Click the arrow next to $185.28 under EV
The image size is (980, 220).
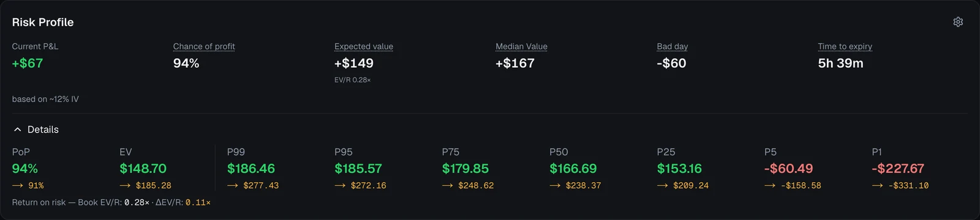pyautogui.click(x=125, y=186)
